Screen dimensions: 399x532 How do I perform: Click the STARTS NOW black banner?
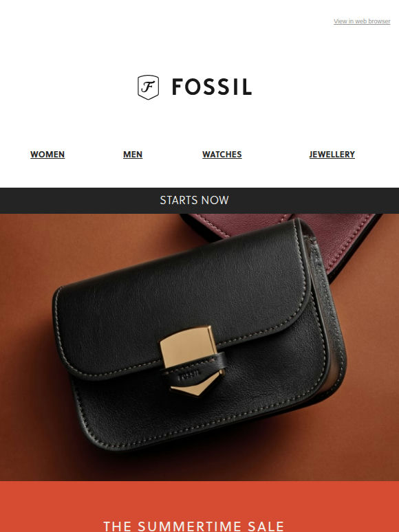click(x=199, y=201)
